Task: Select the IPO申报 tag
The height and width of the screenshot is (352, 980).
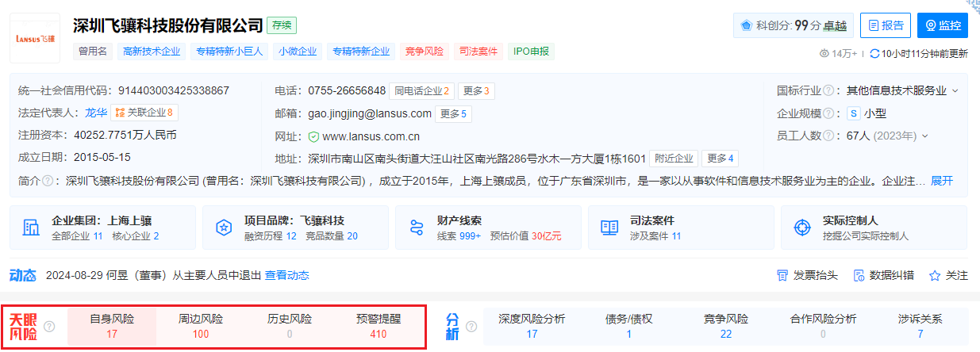Action: click(531, 52)
